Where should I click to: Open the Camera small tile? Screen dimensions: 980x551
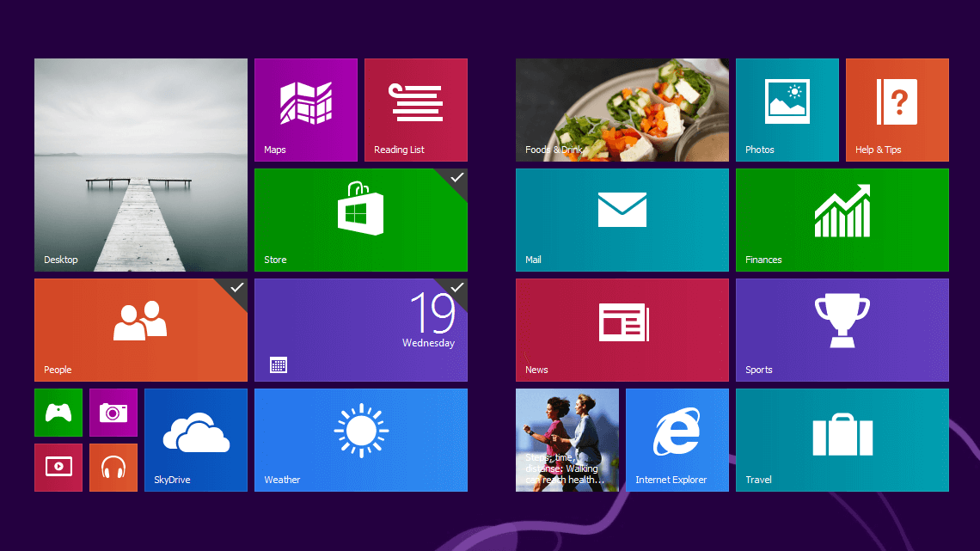tap(113, 413)
